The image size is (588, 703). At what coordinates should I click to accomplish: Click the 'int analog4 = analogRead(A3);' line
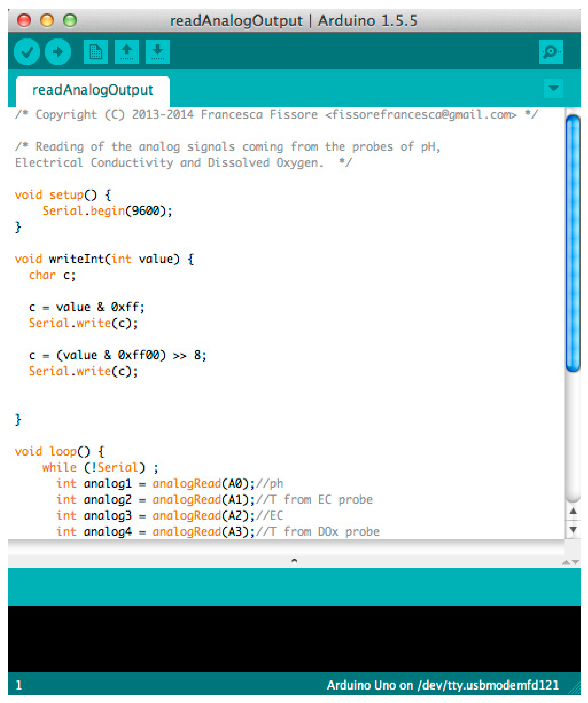(x=156, y=532)
